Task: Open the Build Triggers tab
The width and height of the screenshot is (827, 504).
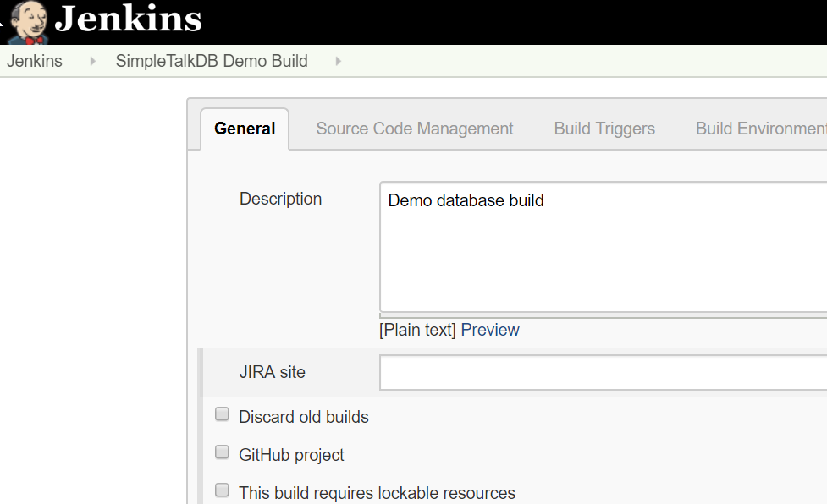Action: point(604,128)
